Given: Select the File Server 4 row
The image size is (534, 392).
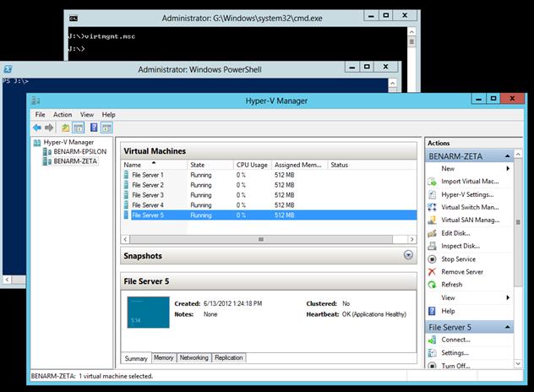Looking at the screenshot, I should (x=269, y=205).
